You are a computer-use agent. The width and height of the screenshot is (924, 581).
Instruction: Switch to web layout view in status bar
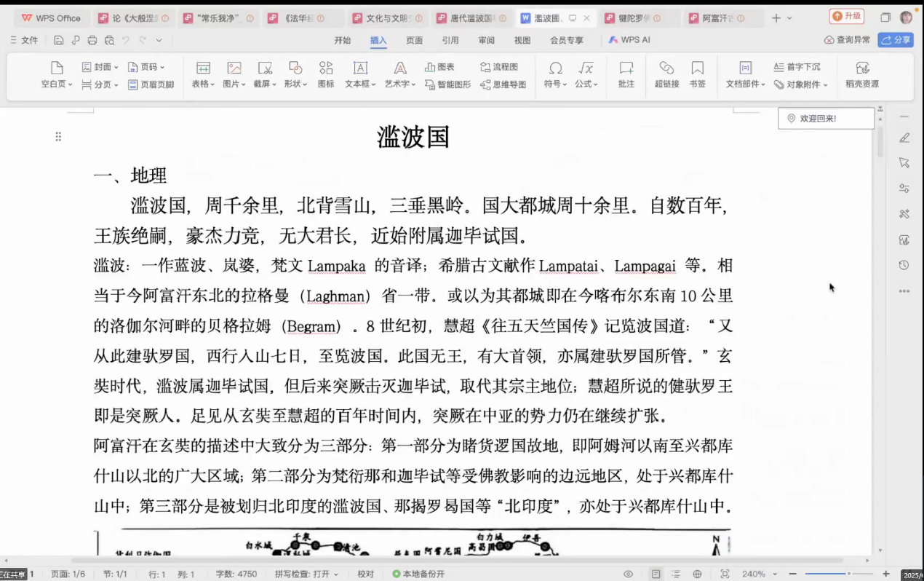[x=697, y=574]
